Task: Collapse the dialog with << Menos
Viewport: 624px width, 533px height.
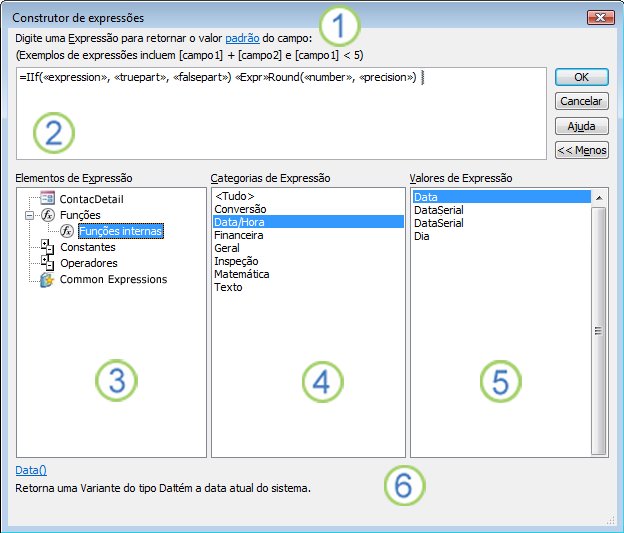Action: 581,150
